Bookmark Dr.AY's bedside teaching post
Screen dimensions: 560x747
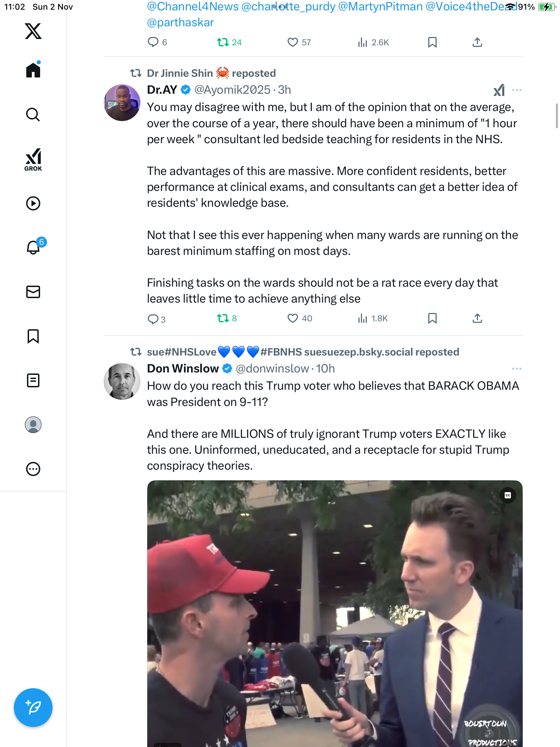[x=432, y=318]
